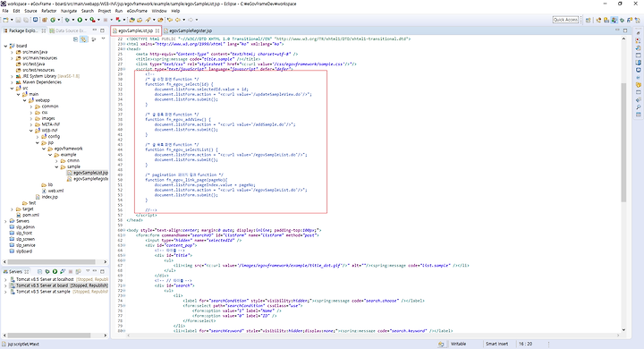Viewport: 644px width, 349px height.
Task: Maximize the editor area
Action: [625, 30]
